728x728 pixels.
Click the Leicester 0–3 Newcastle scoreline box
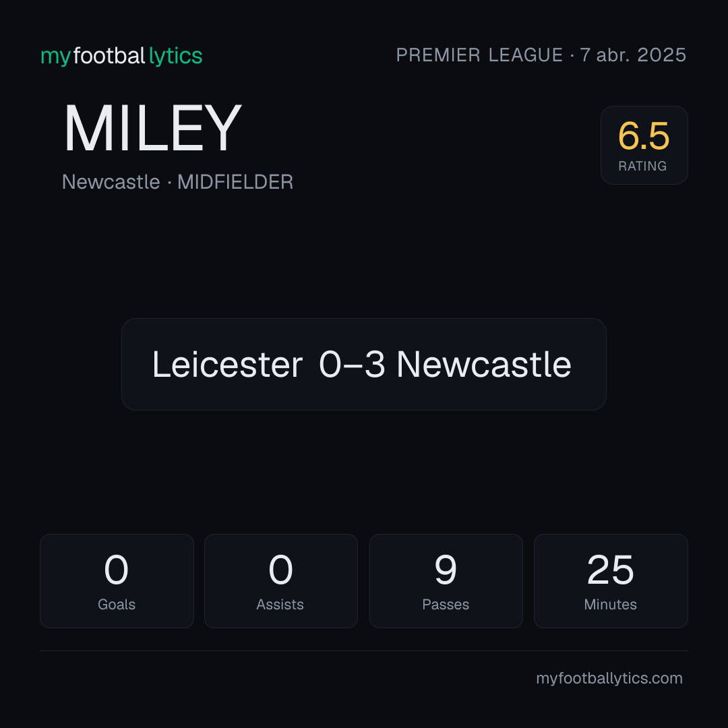(x=363, y=364)
